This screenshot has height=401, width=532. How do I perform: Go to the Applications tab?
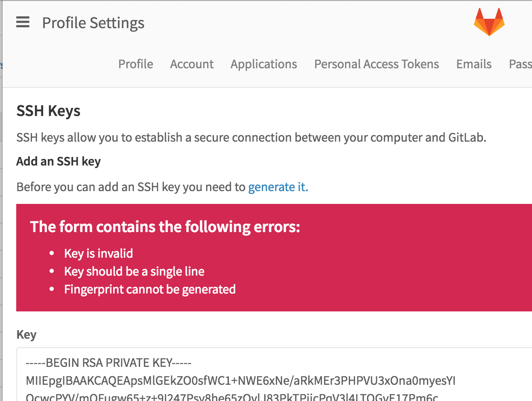tap(263, 64)
